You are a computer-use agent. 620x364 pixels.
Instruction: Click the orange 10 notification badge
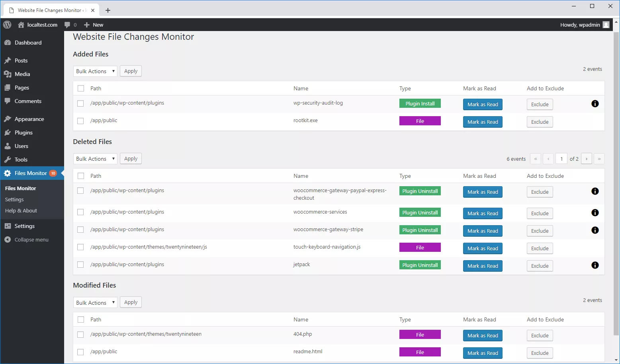[x=53, y=173]
